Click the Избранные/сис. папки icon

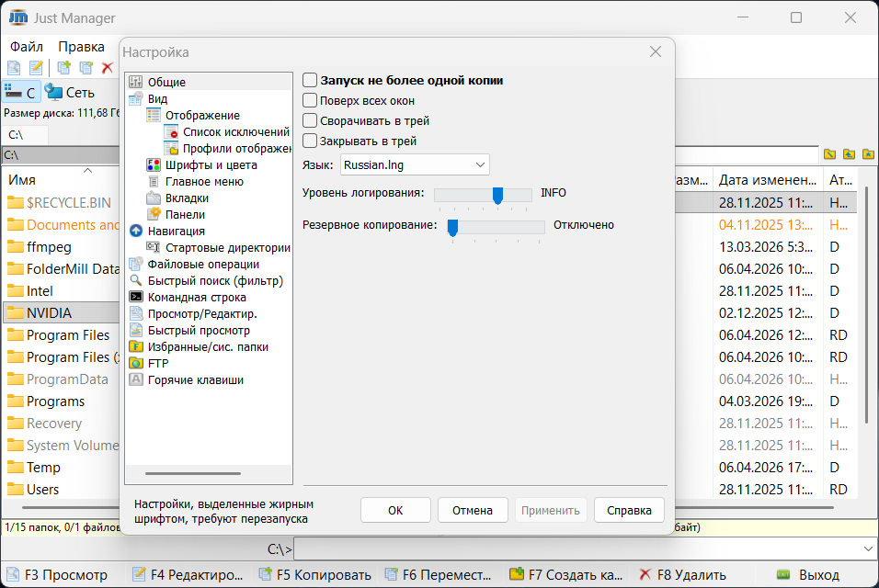[x=136, y=346]
